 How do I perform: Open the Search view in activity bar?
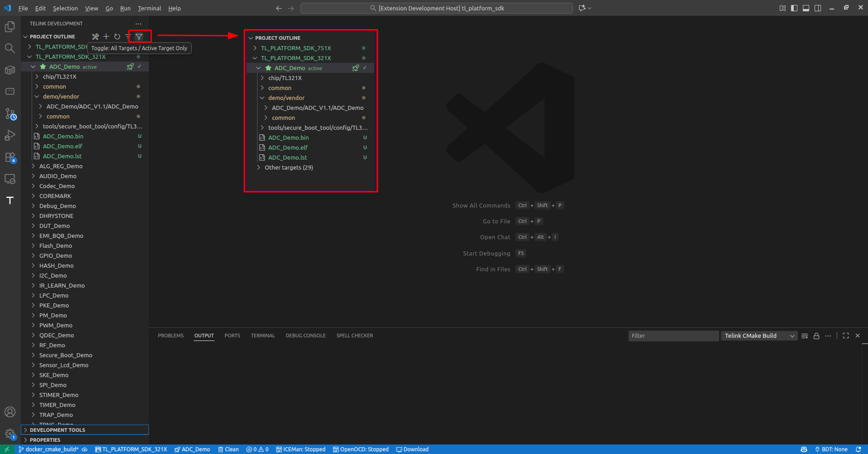10,48
